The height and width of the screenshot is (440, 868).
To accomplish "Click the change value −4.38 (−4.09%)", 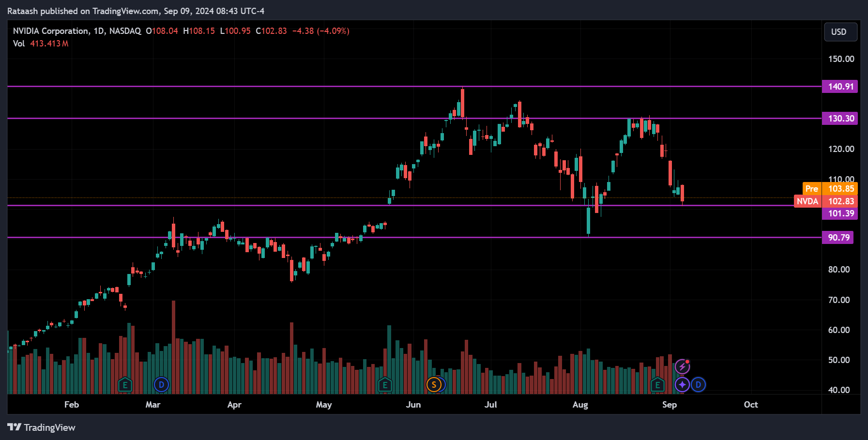I will 320,31.
